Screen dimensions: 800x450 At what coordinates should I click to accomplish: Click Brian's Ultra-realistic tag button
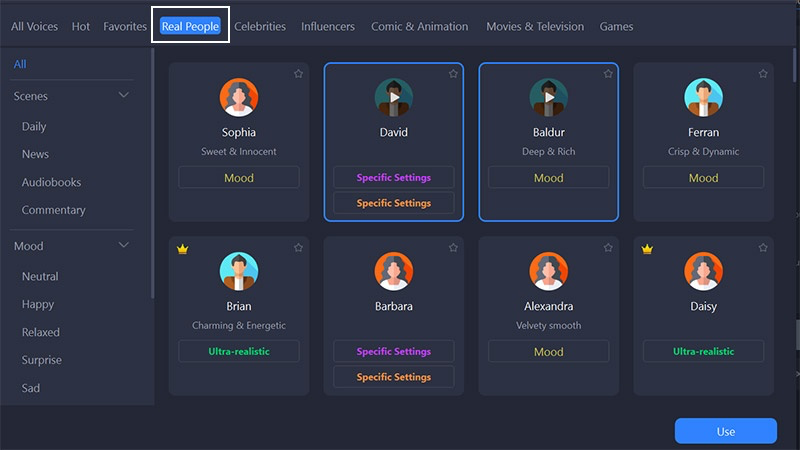[x=239, y=351]
